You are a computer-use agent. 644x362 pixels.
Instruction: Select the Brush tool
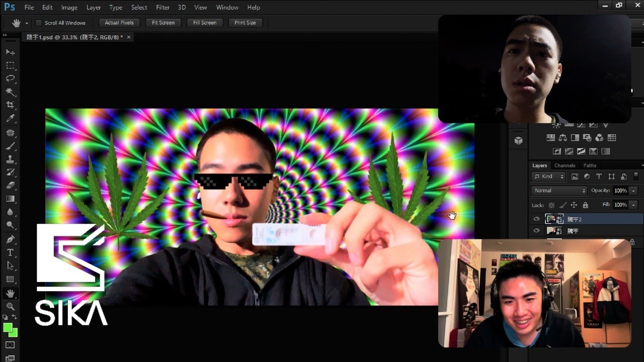point(10,146)
